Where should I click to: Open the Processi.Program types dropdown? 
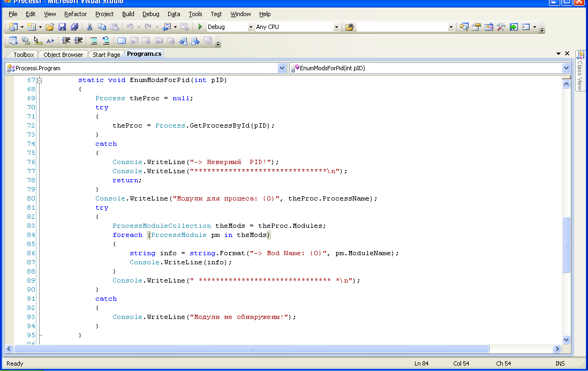point(282,68)
